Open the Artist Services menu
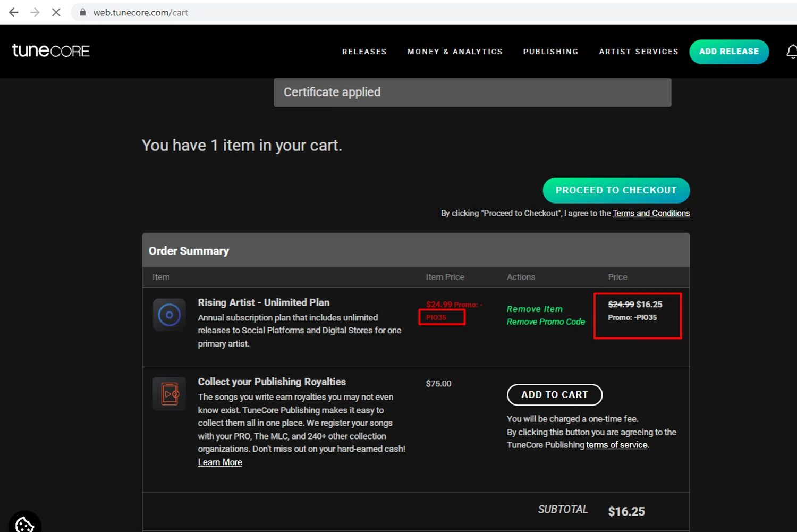797x532 pixels. 639,52
